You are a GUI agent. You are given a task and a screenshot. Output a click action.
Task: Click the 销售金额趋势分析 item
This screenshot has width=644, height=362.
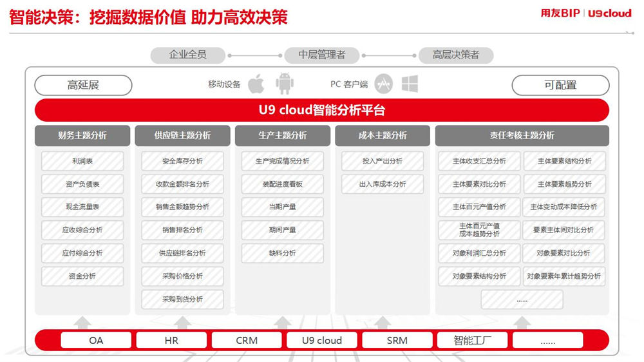183,207
